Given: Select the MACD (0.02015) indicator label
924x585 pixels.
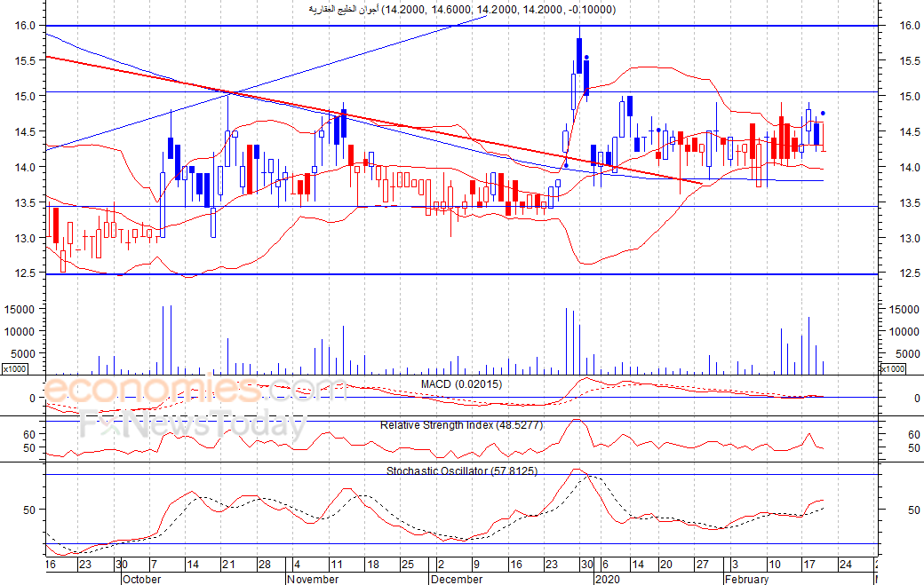Looking at the screenshot, I should 461,384.
